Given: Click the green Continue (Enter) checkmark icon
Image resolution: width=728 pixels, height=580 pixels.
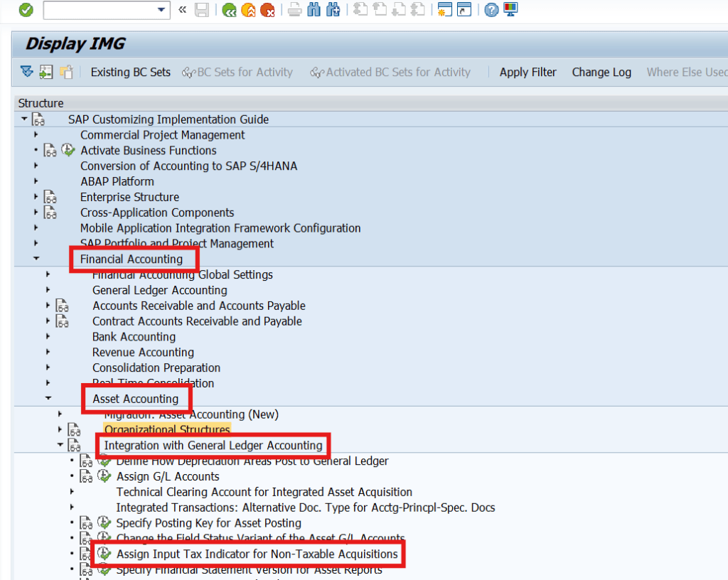Looking at the screenshot, I should 26,10.
